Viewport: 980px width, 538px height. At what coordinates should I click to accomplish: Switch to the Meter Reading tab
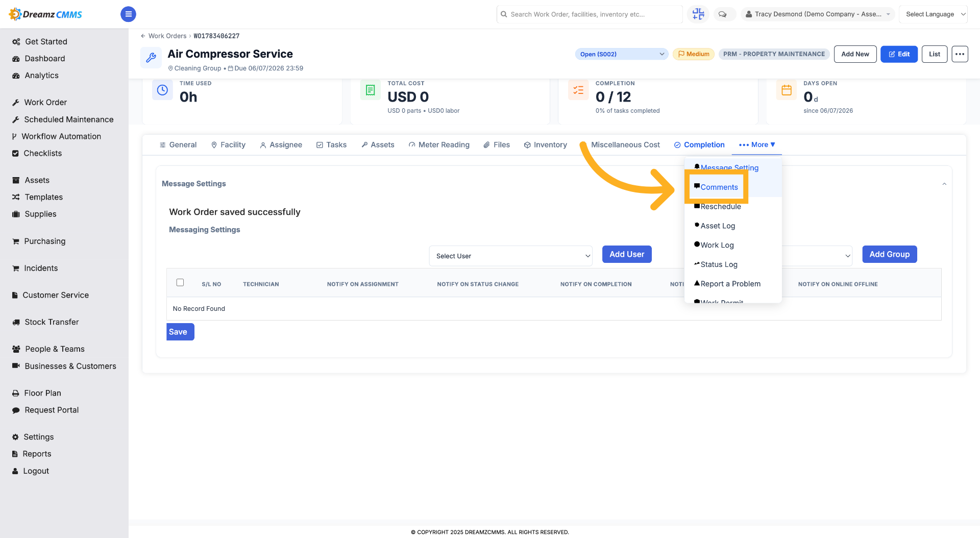point(439,145)
